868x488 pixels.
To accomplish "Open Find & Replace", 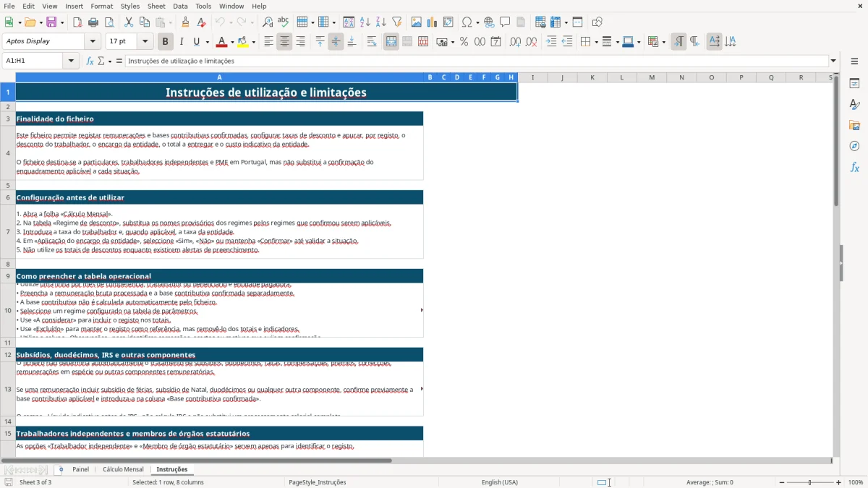I will [x=268, y=22].
